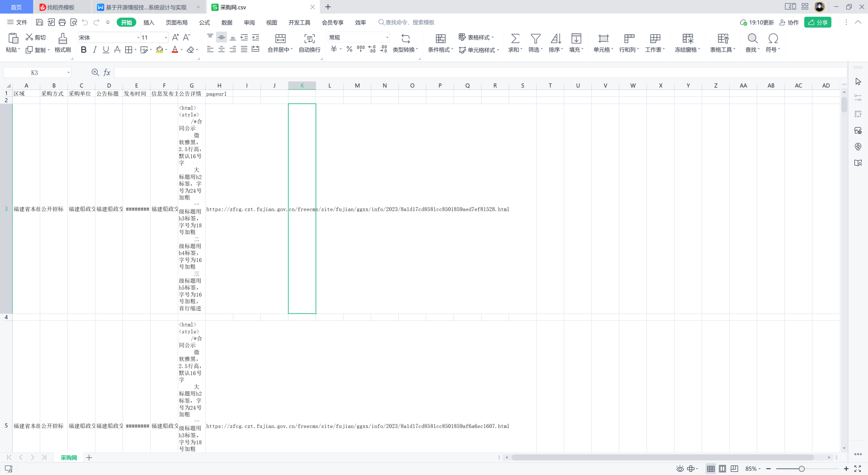The width and height of the screenshot is (868, 475).
Task: Click the 首页 home tab
Action: pos(16,7)
